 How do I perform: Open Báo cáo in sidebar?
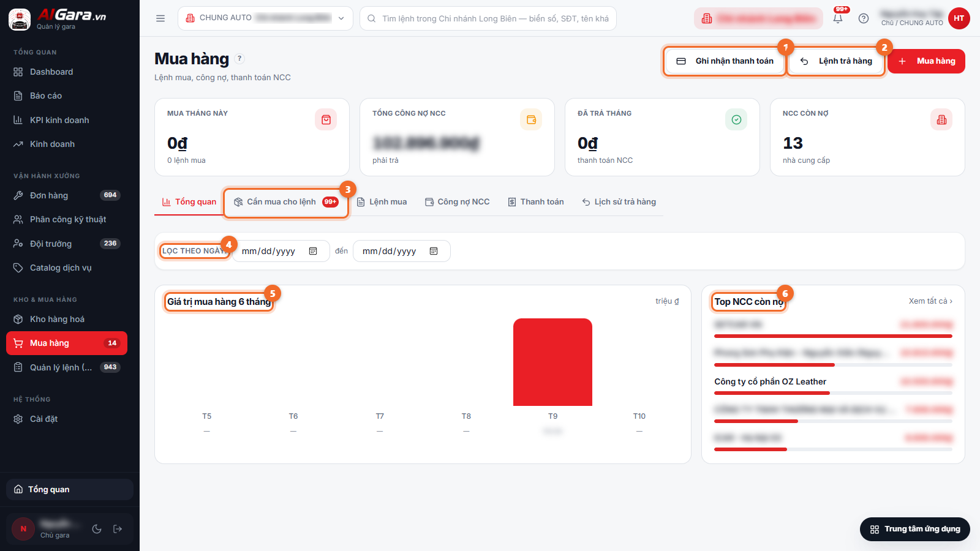point(67,96)
